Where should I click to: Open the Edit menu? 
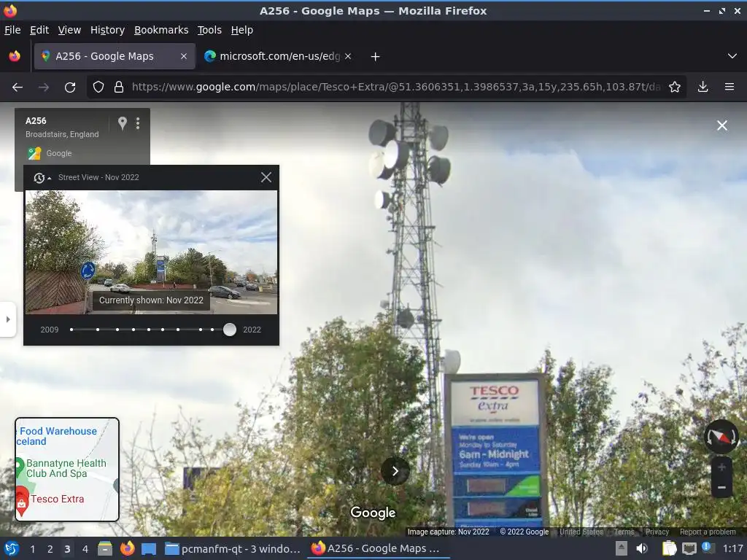39,30
